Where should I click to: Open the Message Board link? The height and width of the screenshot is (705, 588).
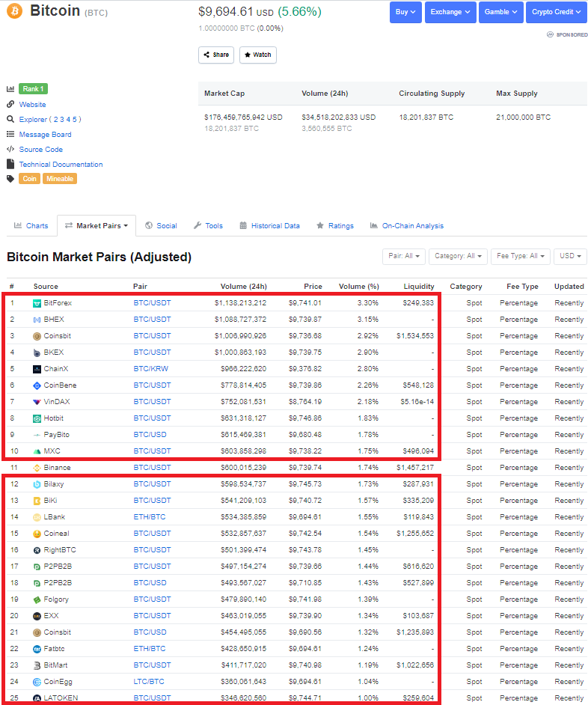tap(45, 135)
